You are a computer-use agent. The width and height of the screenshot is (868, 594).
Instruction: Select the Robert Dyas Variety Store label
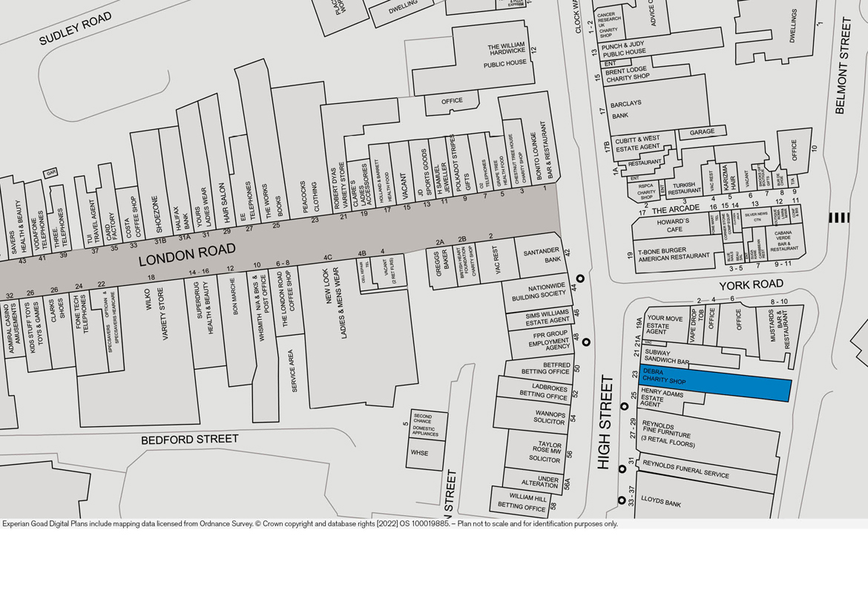(339, 186)
